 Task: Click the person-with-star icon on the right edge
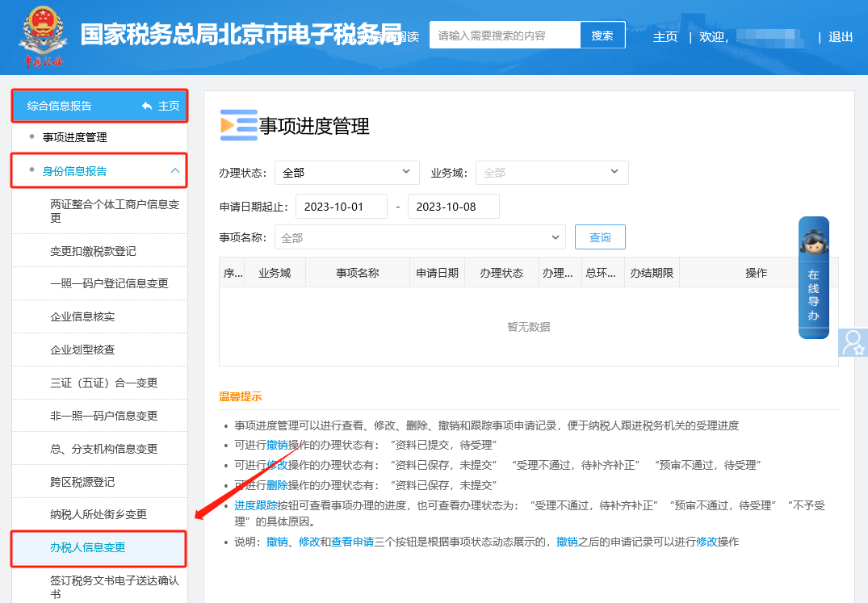click(853, 344)
